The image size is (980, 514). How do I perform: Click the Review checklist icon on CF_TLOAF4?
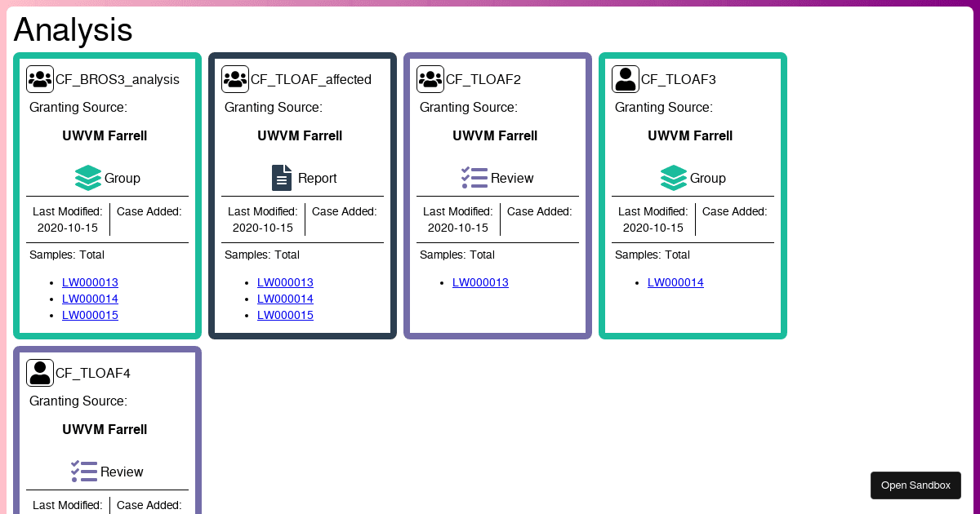point(84,471)
